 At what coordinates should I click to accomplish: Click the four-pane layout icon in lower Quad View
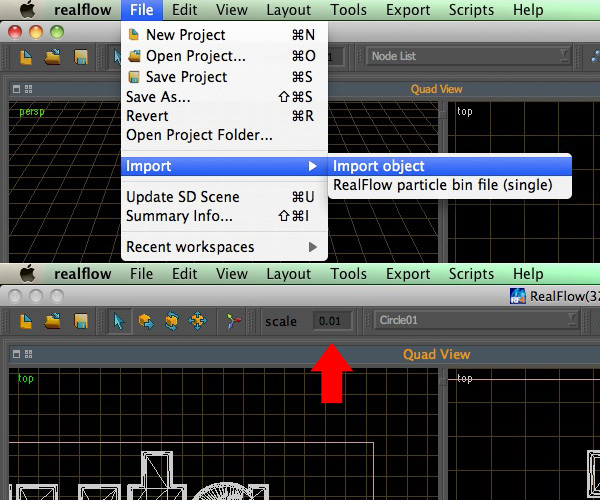[28, 354]
